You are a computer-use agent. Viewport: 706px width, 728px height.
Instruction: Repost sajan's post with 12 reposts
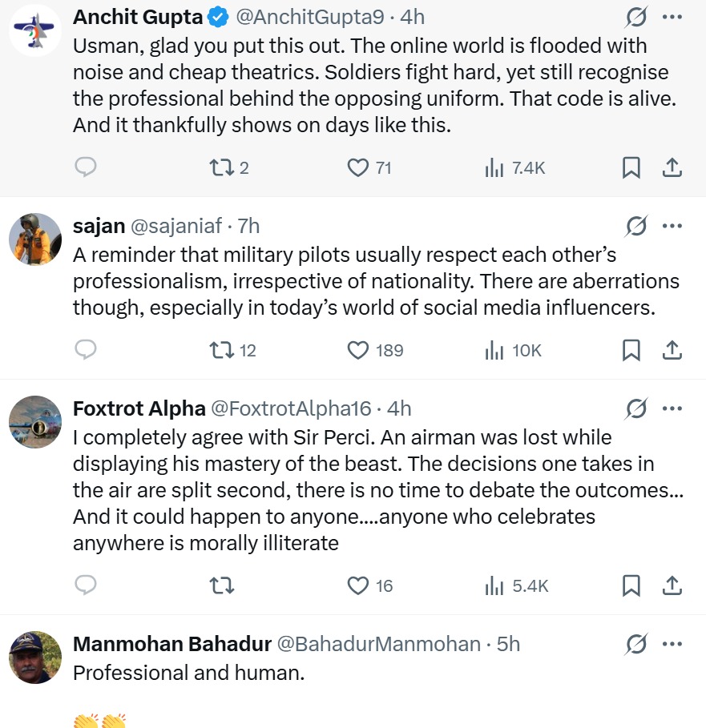pyautogui.click(x=220, y=351)
